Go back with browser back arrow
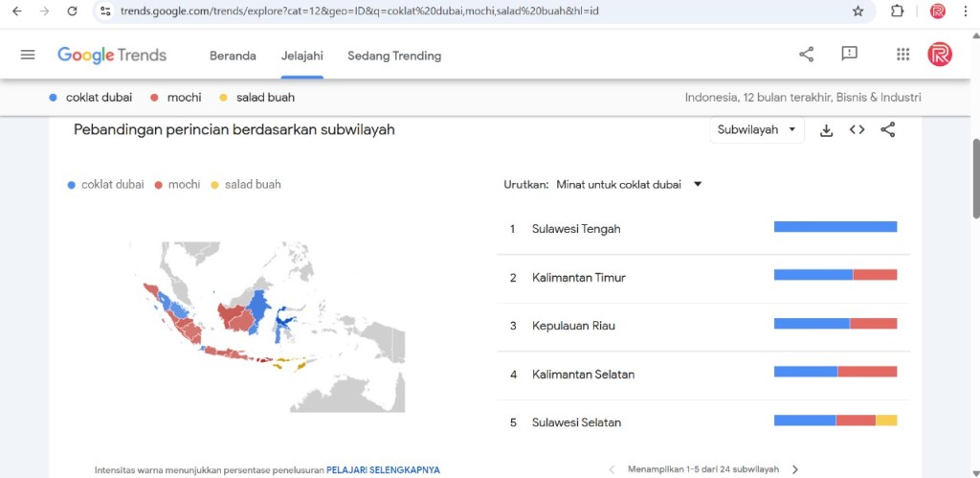Image resolution: width=980 pixels, height=478 pixels. click(17, 11)
